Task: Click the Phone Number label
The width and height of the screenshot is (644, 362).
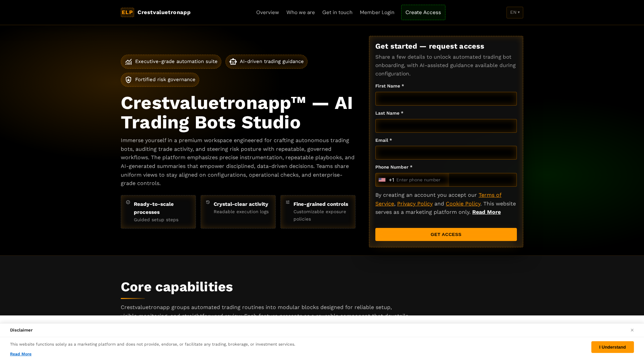Action: point(394,167)
